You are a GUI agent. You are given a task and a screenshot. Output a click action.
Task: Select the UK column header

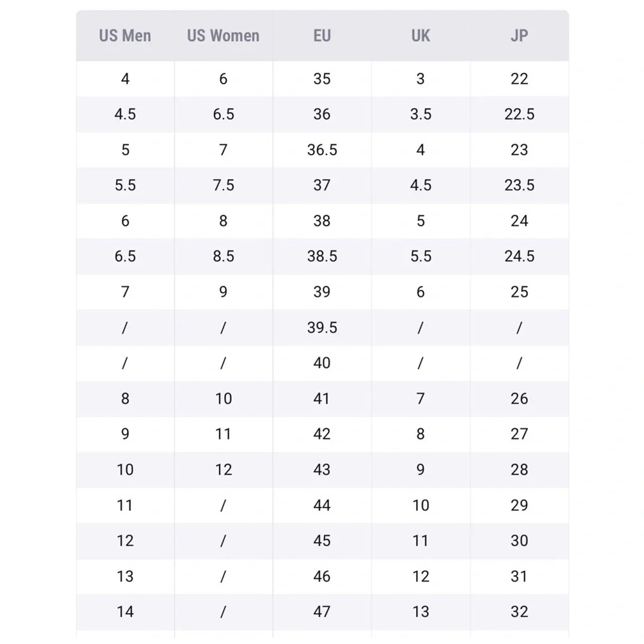[421, 35]
